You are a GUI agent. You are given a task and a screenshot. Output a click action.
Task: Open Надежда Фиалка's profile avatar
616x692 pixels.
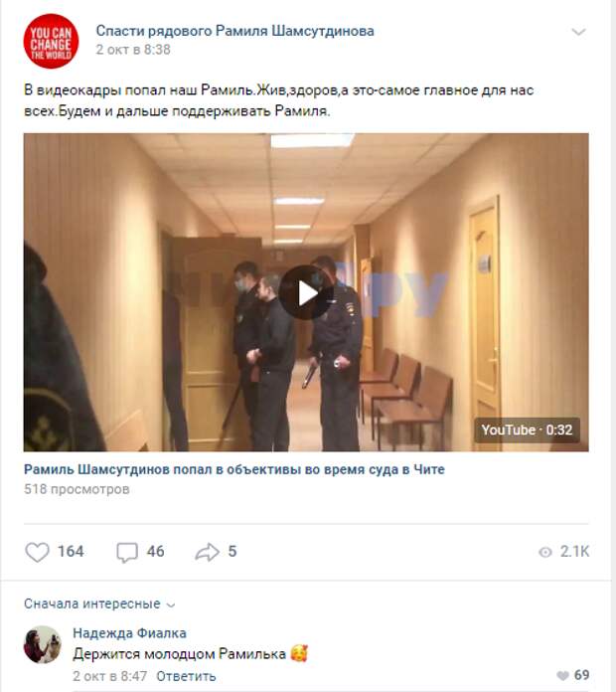[43, 644]
